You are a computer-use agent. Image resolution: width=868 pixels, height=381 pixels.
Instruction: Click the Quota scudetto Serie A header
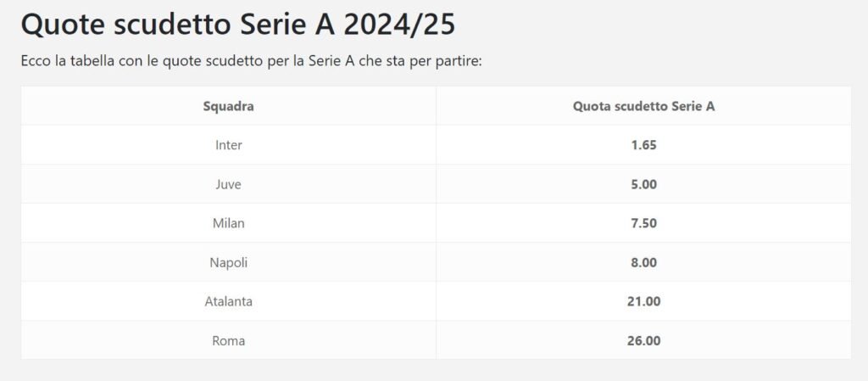(x=643, y=106)
